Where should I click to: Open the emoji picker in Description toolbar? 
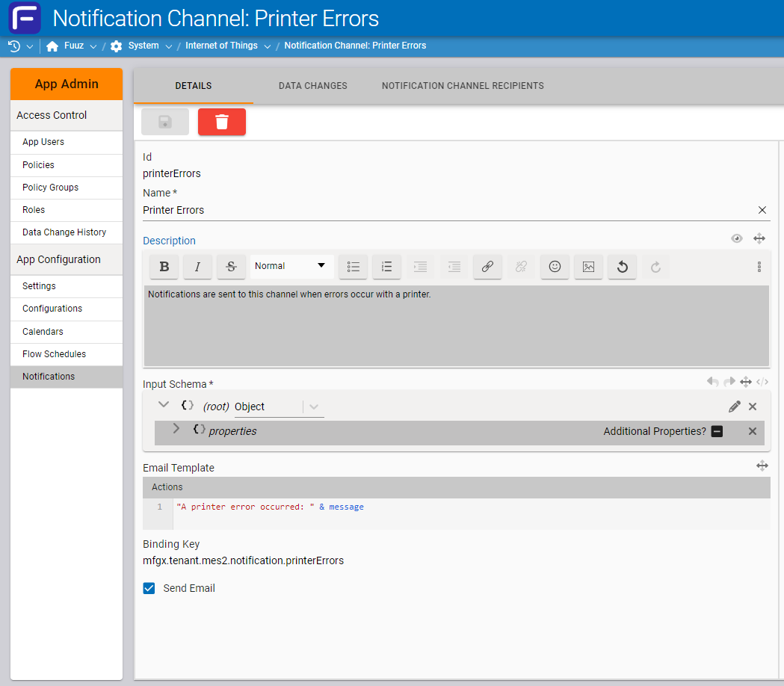[x=555, y=267]
